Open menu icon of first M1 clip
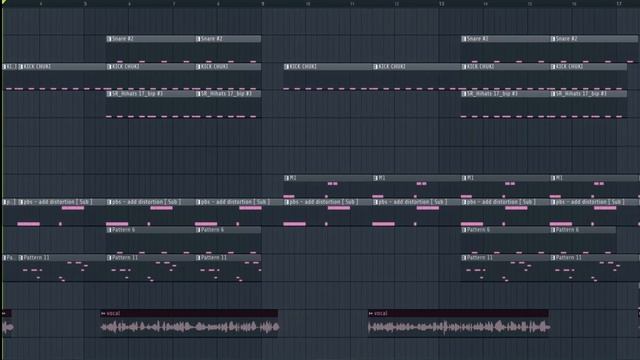This screenshot has height=360, width=640. pos(287,178)
